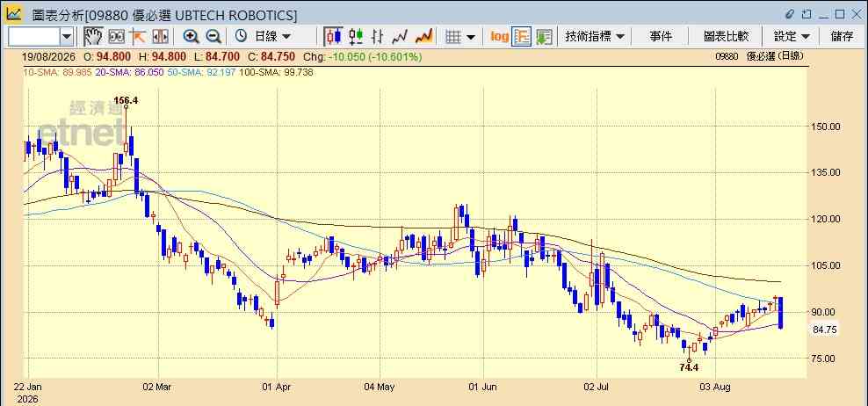Image resolution: width=868 pixels, height=406 pixels.
Task: Click the 150.00 price axis label
Action: click(x=825, y=127)
